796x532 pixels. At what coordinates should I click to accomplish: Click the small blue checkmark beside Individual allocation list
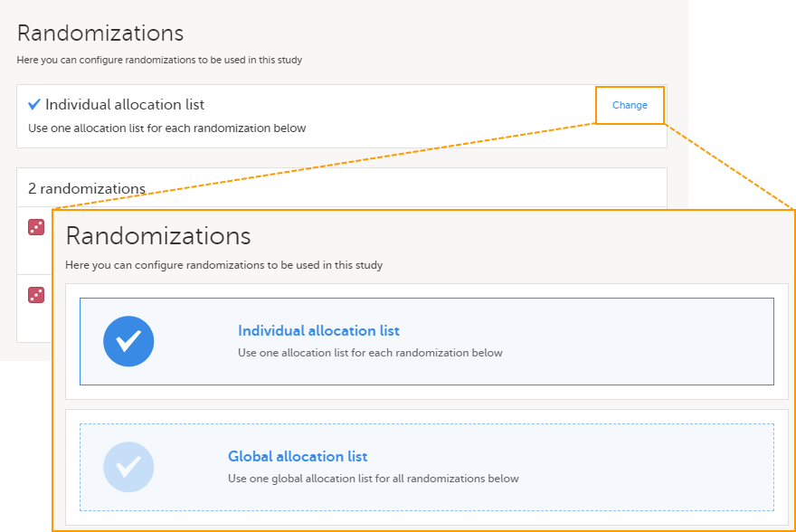coord(34,104)
